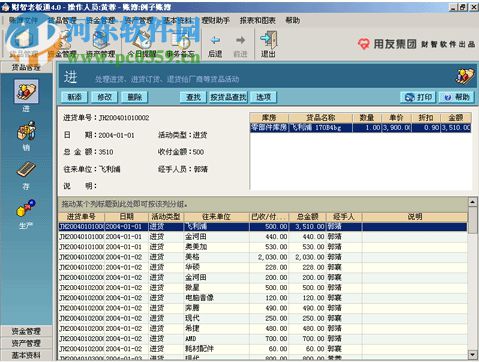Open the 报表和图表 menu

pos(258,20)
